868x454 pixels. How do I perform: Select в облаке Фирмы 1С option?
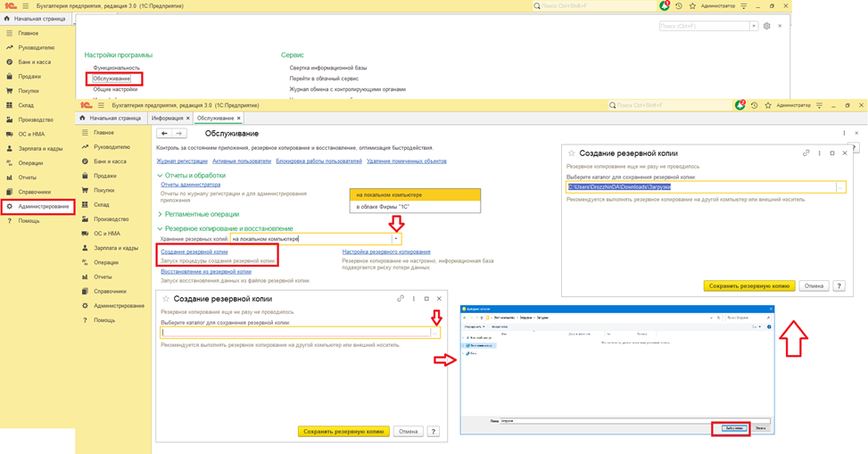coord(415,207)
